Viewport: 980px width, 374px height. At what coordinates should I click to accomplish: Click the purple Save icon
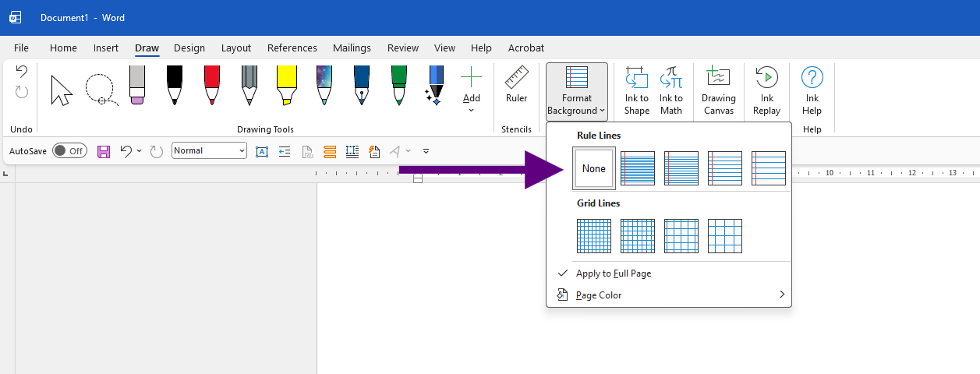(x=104, y=151)
